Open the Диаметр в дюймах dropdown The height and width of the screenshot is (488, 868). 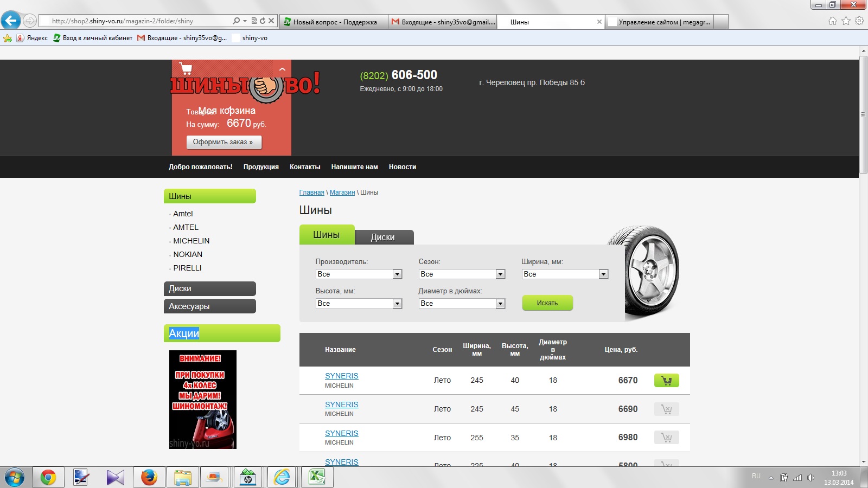(x=462, y=304)
